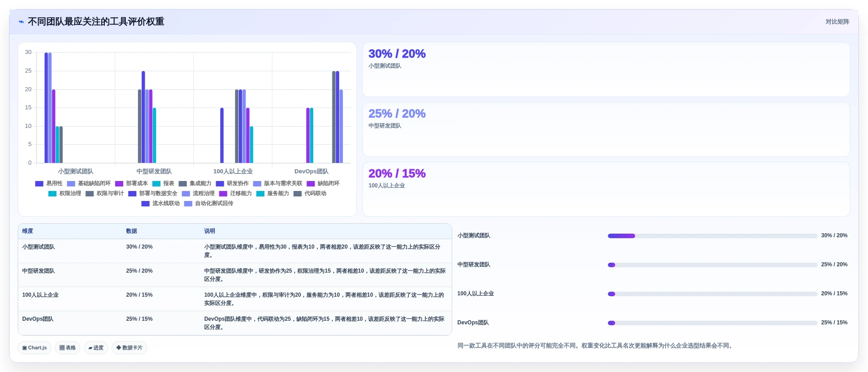868x372 pixels.
Task: Toggle the 部署成本 legend entry
Action: coord(132,184)
